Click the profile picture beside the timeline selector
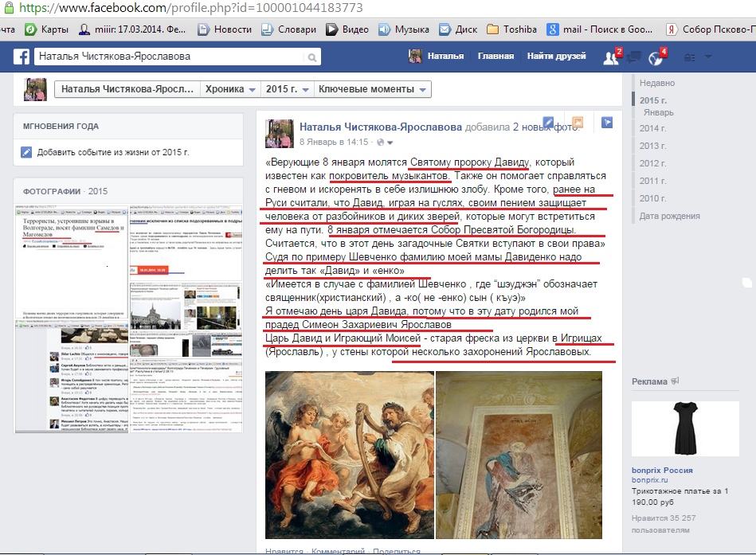Image resolution: width=756 pixels, height=555 pixels. coord(35,89)
